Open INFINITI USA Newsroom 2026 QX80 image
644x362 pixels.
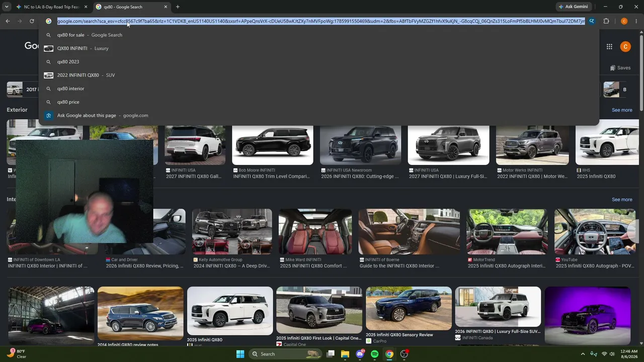tap(360, 145)
